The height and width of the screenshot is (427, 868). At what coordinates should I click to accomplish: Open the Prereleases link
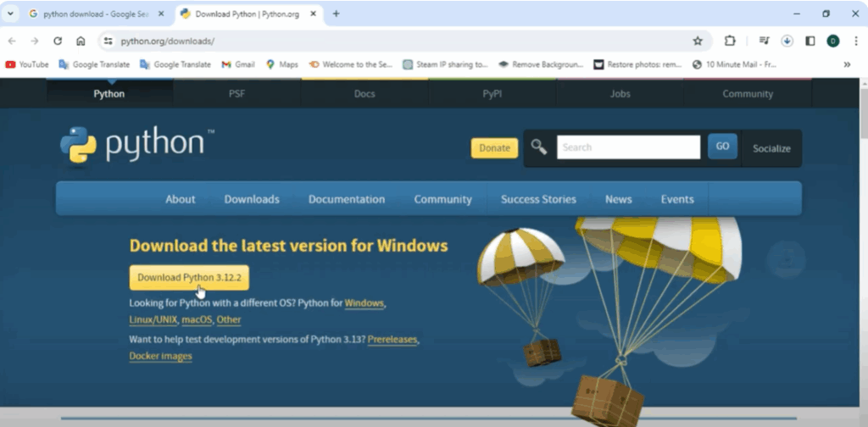392,339
